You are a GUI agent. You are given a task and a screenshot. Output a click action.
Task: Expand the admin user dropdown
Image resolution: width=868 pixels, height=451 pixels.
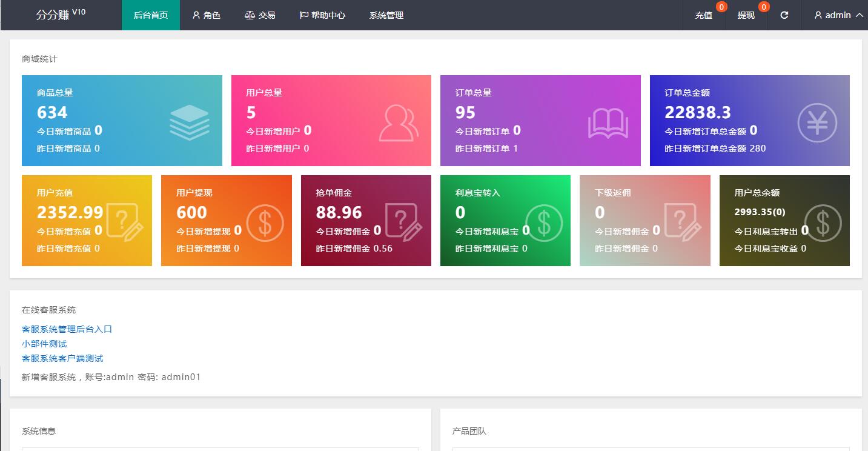[838, 15]
